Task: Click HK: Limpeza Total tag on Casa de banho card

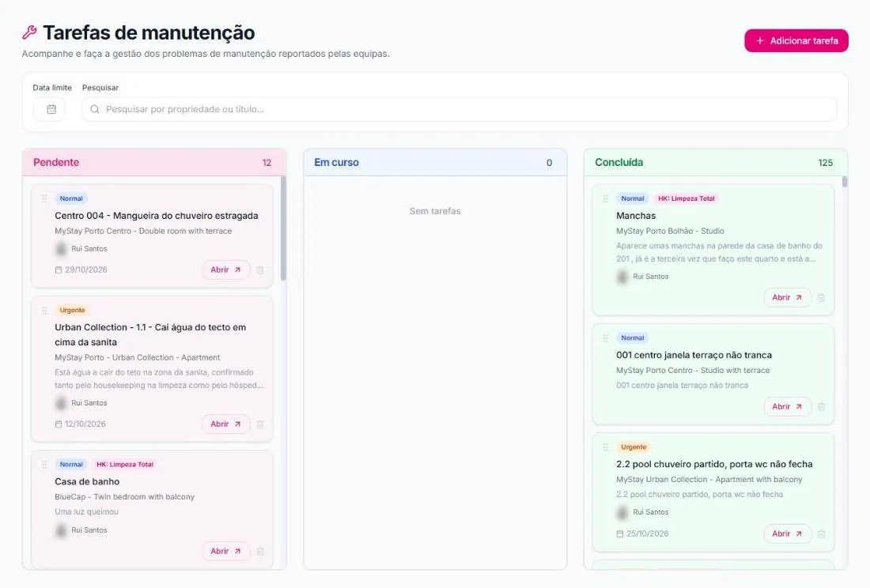Action: coord(125,465)
